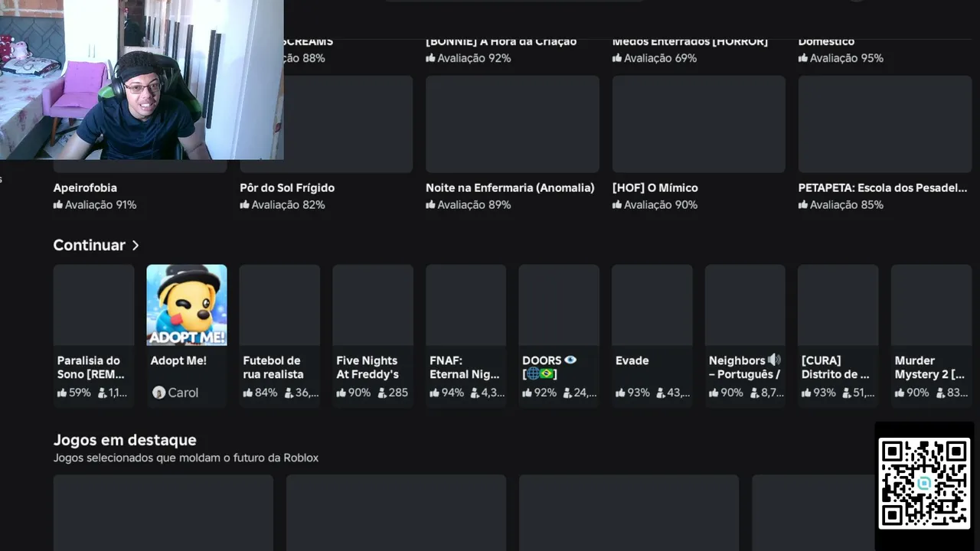Viewport: 980px width, 551px height.
Task: Open the PETAPETA: Escola dos Pesadel... thumbnail
Action: pyautogui.click(x=885, y=124)
